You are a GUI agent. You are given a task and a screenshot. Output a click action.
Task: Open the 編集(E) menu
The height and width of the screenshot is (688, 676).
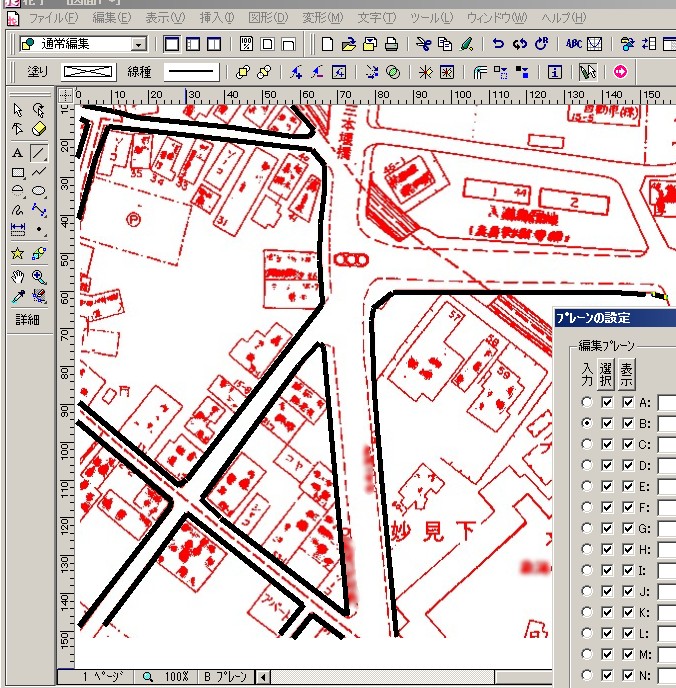(111, 18)
